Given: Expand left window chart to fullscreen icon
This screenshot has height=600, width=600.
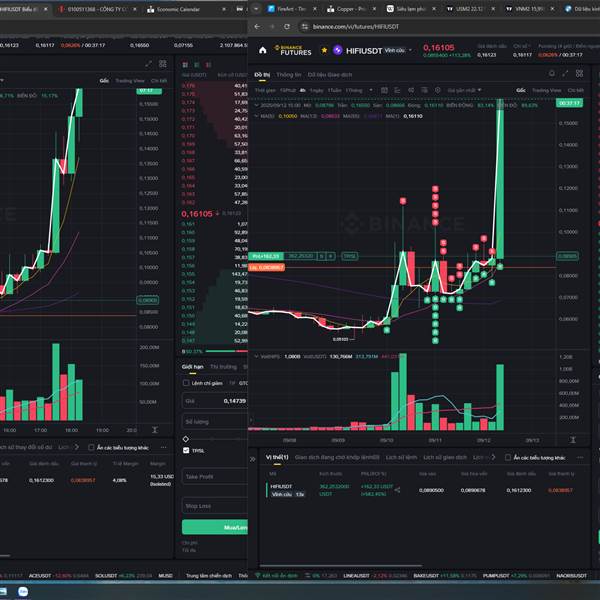Looking at the screenshot, I should (x=148, y=64).
